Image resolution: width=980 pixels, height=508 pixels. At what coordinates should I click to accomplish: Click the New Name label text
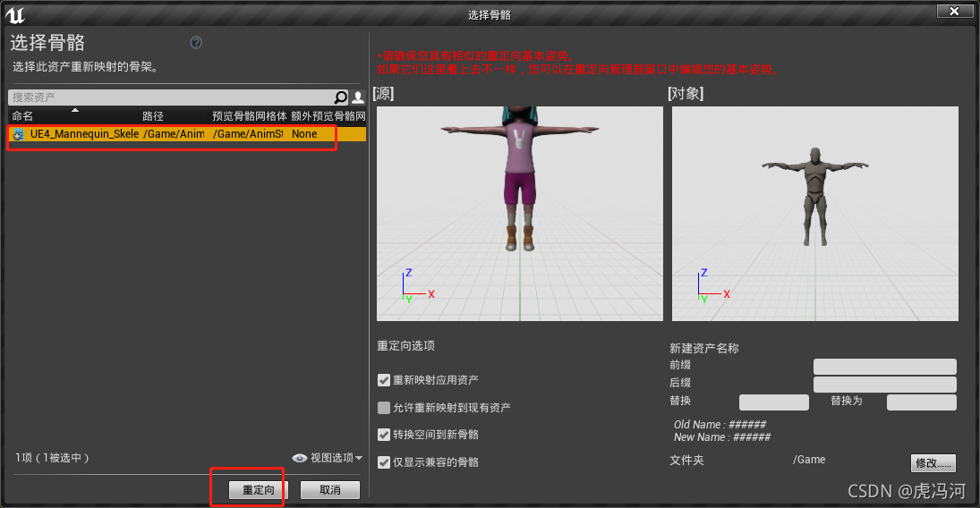point(722,437)
